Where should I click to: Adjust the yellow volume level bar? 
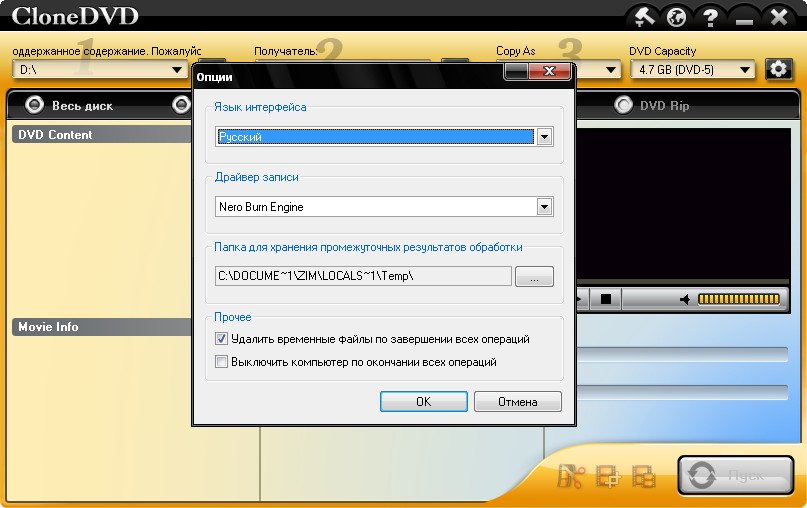[739, 299]
